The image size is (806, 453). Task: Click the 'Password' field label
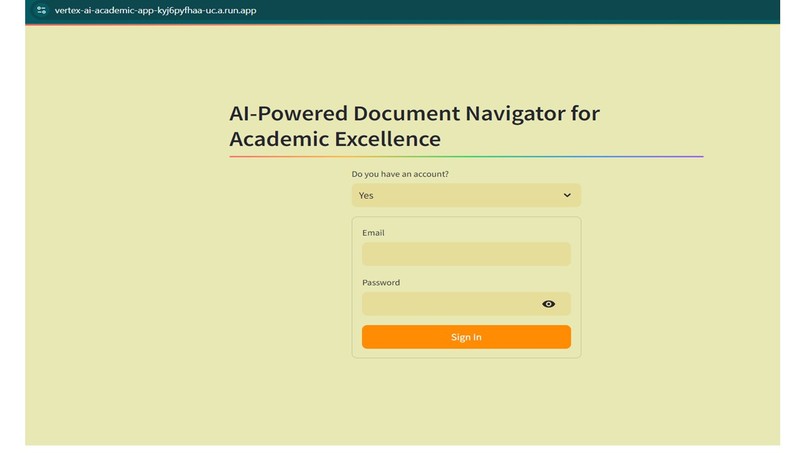[381, 282]
